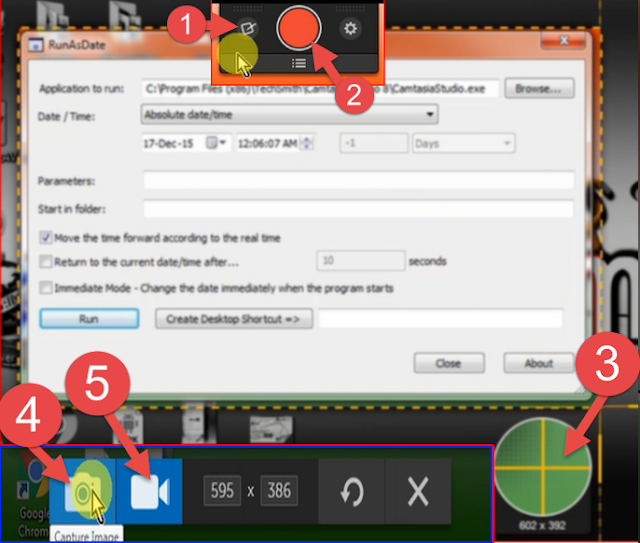
Task: Click the undo selection arrow icon
Action: click(x=351, y=492)
